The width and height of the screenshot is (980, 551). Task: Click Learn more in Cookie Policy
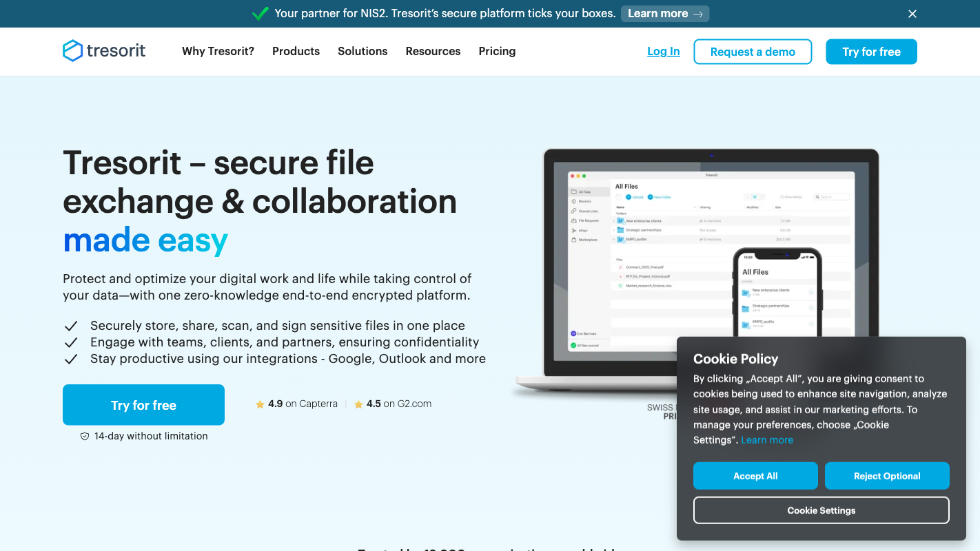[x=767, y=440]
